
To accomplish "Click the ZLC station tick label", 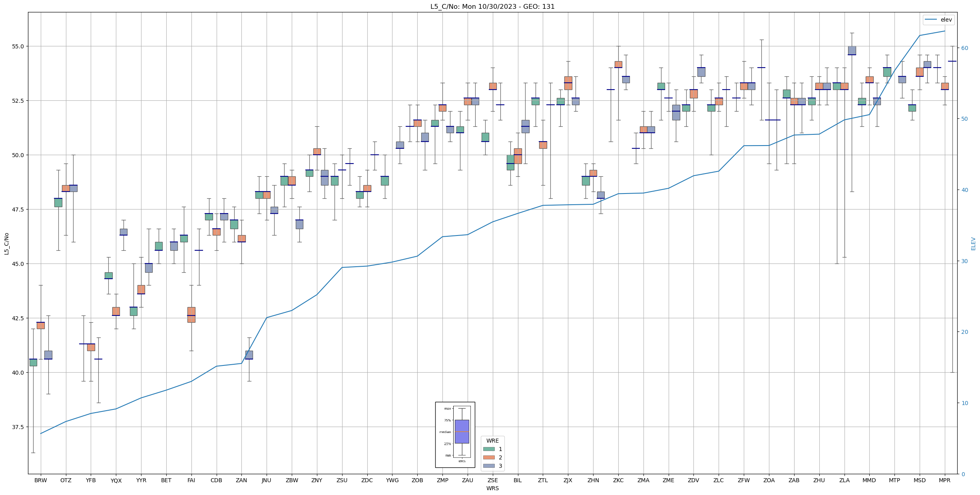I will coord(719,480).
